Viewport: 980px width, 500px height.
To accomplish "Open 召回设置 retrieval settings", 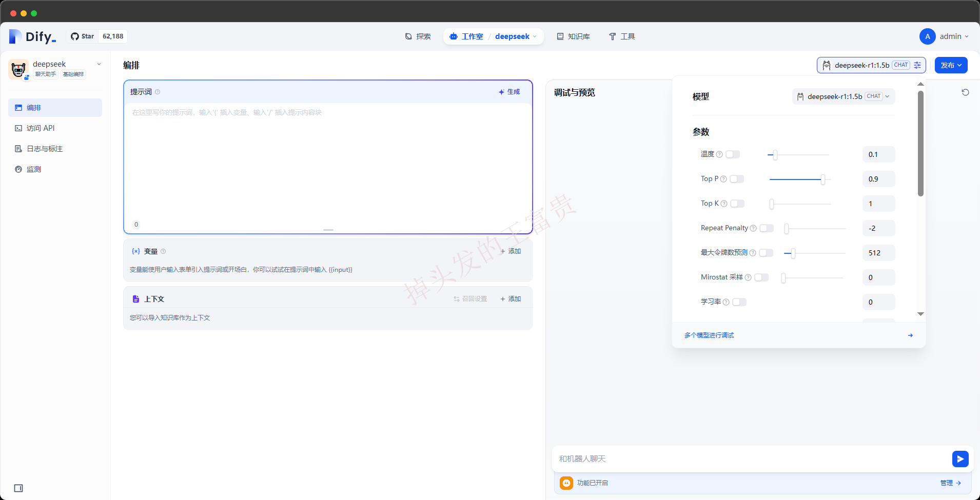I will pos(470,299).
